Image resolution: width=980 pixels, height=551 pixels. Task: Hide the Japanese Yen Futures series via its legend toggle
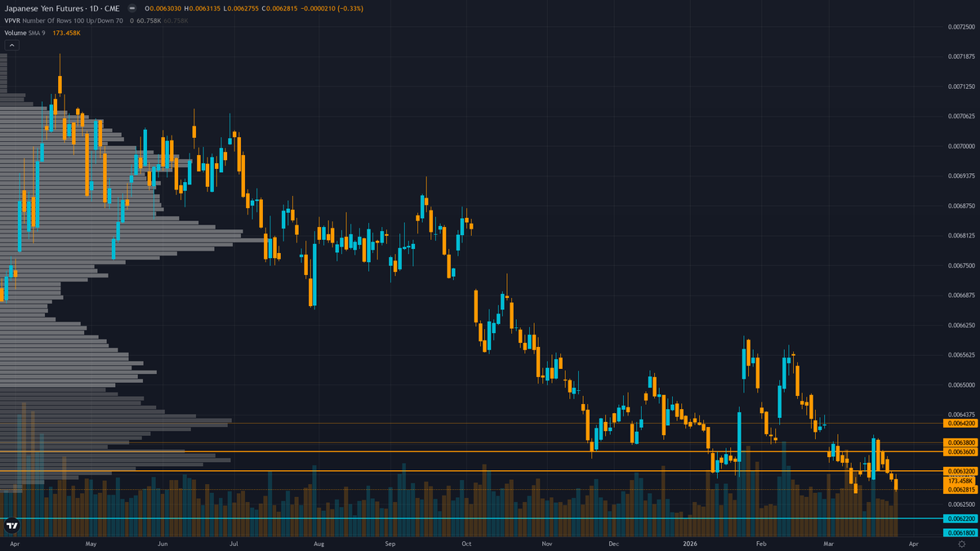pyautogui.click(x=132, y=8)
